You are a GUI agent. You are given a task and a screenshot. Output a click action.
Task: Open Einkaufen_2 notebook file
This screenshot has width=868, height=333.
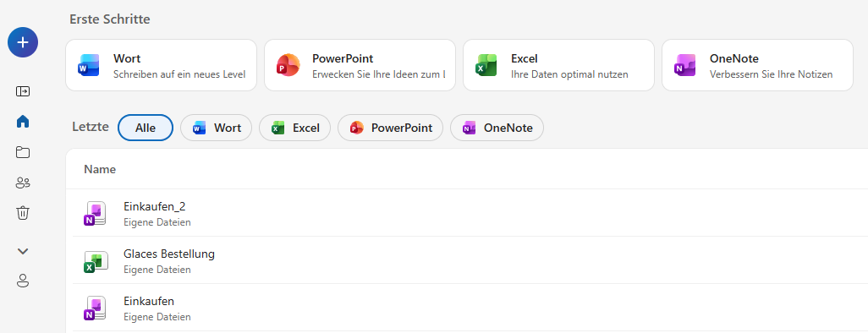tap(467, 214)
